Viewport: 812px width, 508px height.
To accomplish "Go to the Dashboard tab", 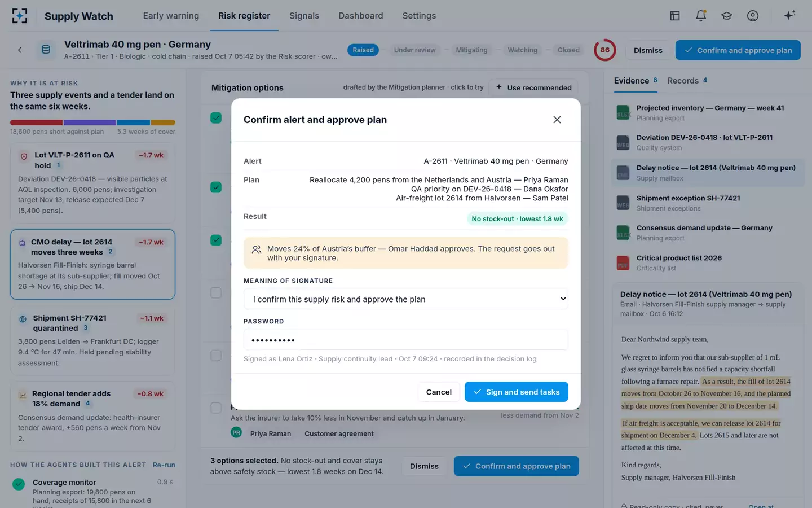I will [x=360, y=16].
